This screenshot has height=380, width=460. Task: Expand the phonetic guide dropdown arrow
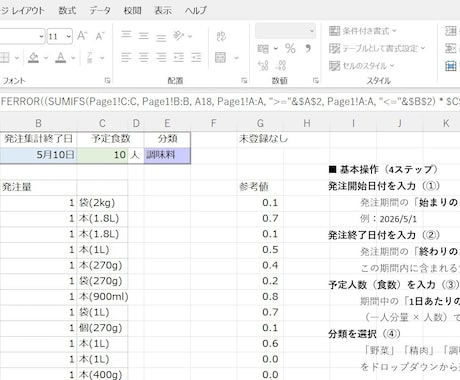pos(102,58)
